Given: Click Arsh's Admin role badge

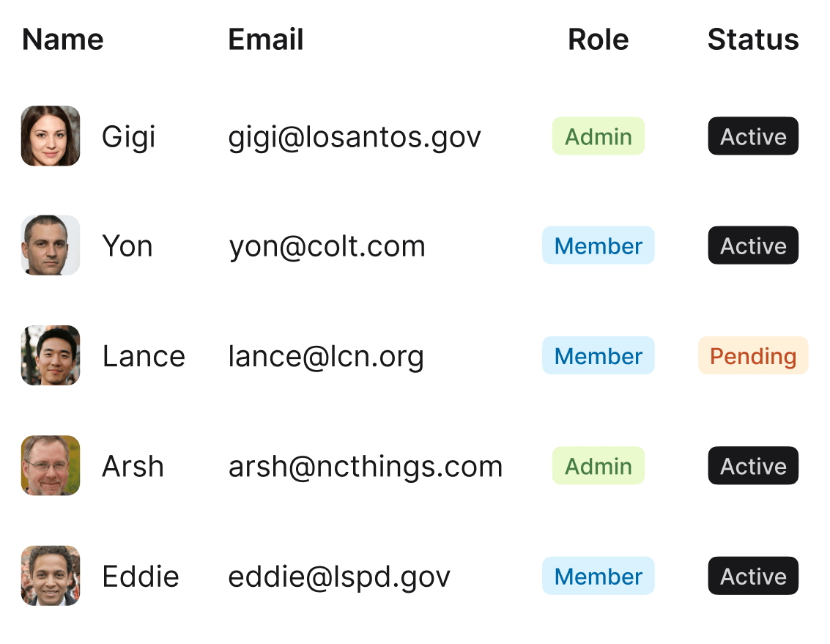Looking at the screenshot, I should coord(598,466).
